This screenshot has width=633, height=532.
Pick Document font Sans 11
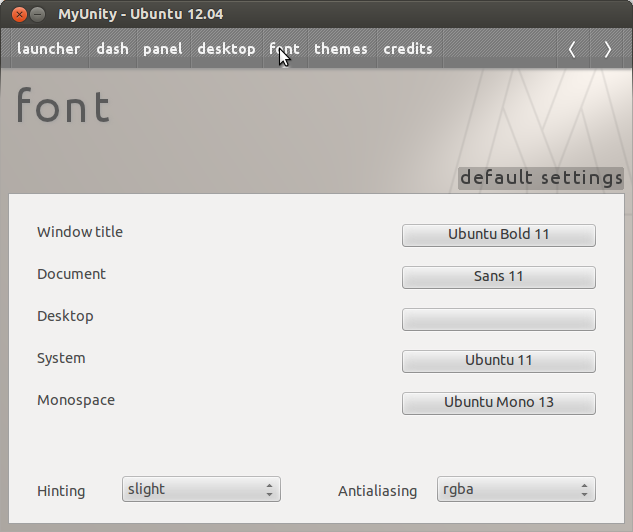498,277
